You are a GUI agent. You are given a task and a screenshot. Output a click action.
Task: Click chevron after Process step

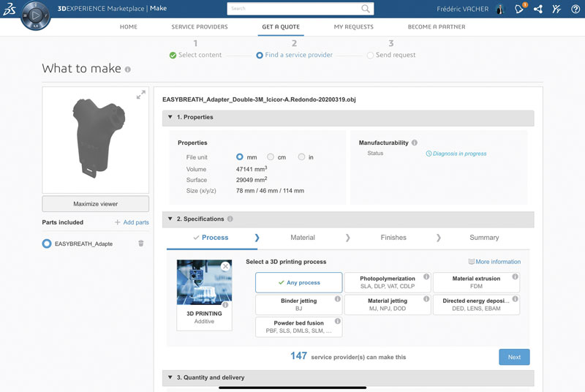point(257,238)
